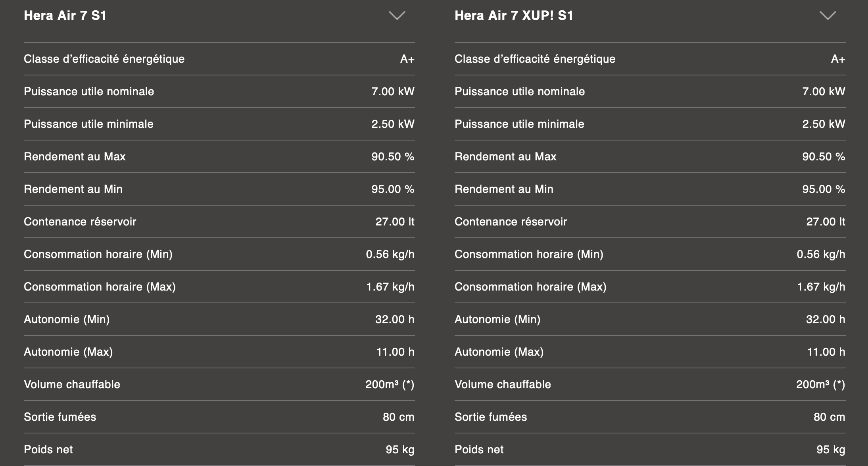The width and height of the screenshot is (868, 466).
Task: Click Poids net label in Hera Air 7 S1
Action: point(48,450)
